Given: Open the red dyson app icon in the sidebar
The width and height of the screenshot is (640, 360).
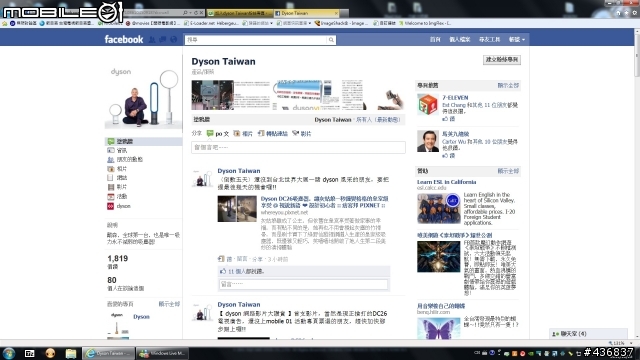Looking at the screenshot, I should coord(111,206).
